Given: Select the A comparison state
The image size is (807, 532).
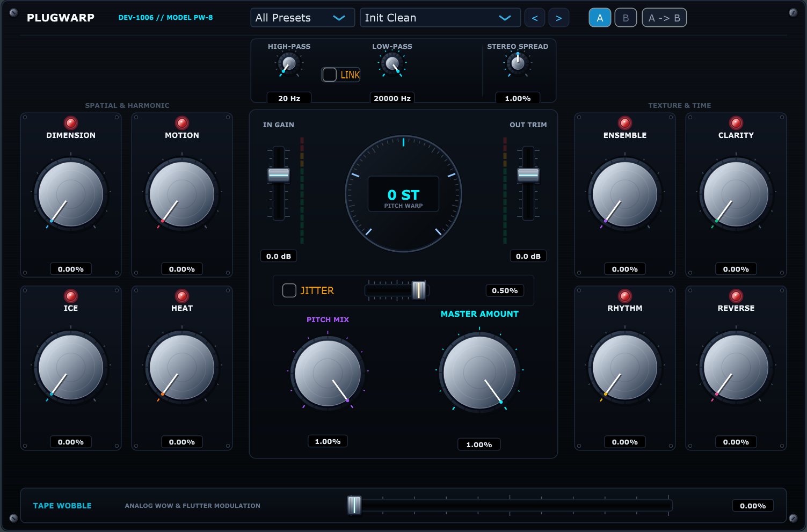Looking at the screenshot, I should click(x=600, y=18).
